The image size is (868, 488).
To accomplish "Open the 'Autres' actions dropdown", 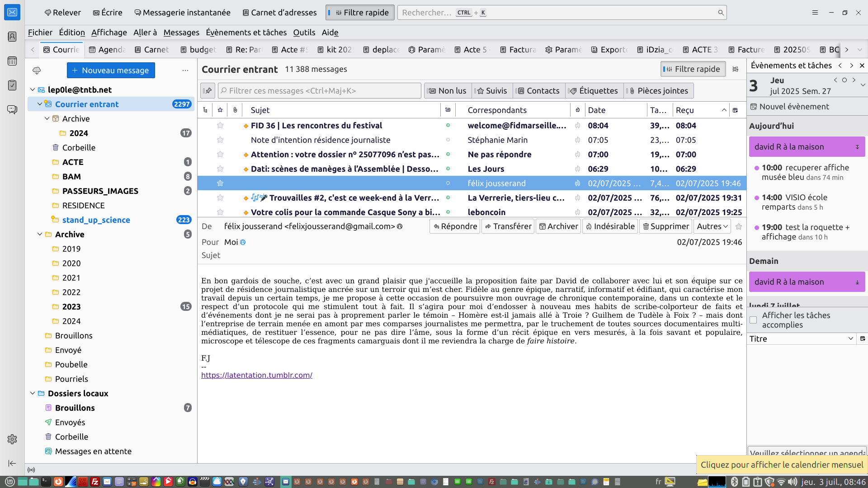I will pos(712,226).
